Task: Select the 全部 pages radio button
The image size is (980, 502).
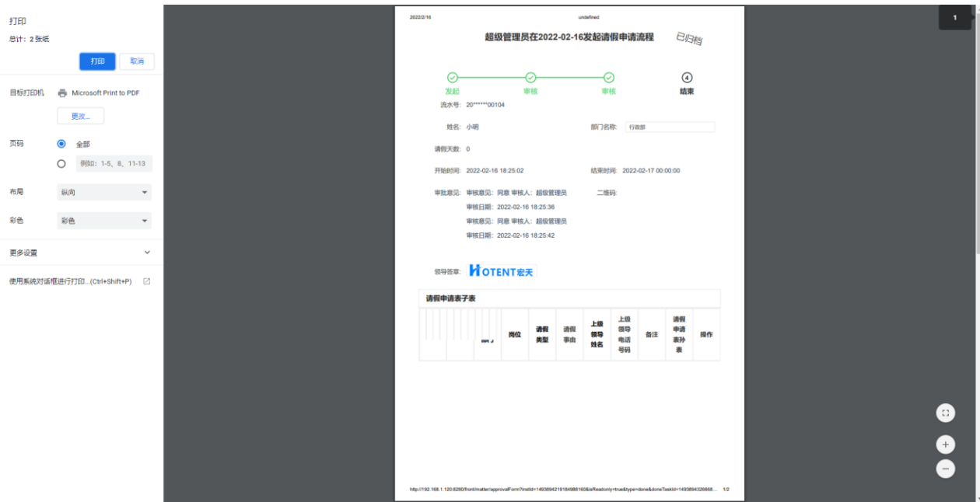Action: coord(61,144)
